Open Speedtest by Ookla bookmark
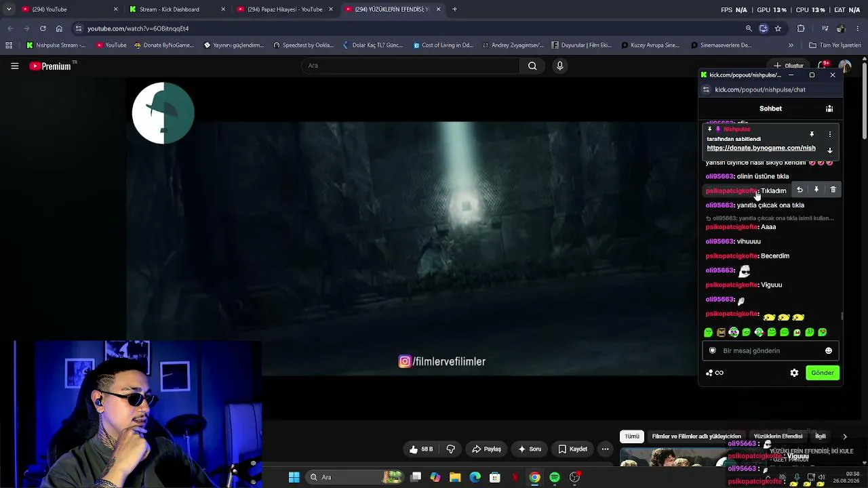The height and width of the screenshot is (488, 868). click(x=303, y=45)
